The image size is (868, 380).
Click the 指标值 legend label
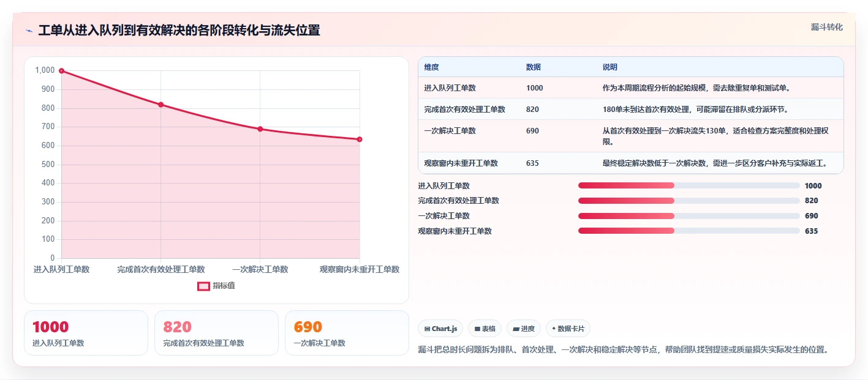coord(224,286)
